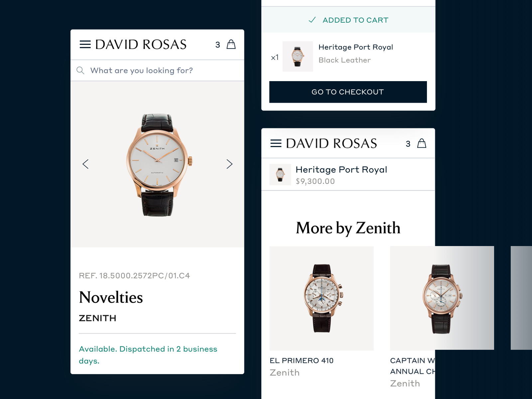Open shopping bag icon on left screen
Image resolution: width=532 pixels, height=399 pixels.
(231, 44)
